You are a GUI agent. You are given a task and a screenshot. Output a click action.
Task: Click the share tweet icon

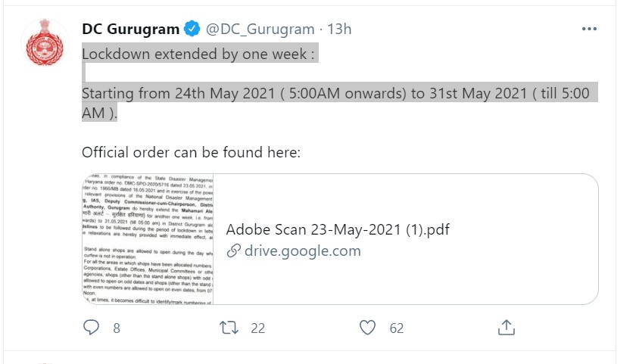[507, 327]
